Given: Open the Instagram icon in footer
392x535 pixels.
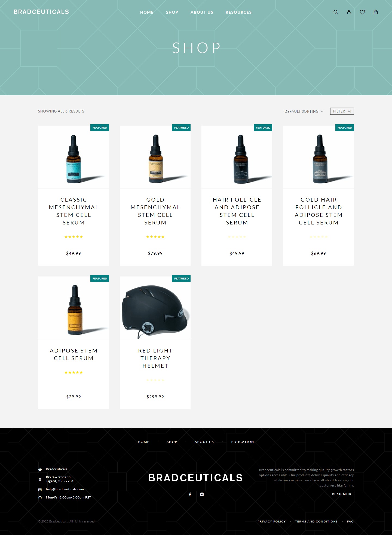Looking at the screenshot, I should tap(202, 494).
